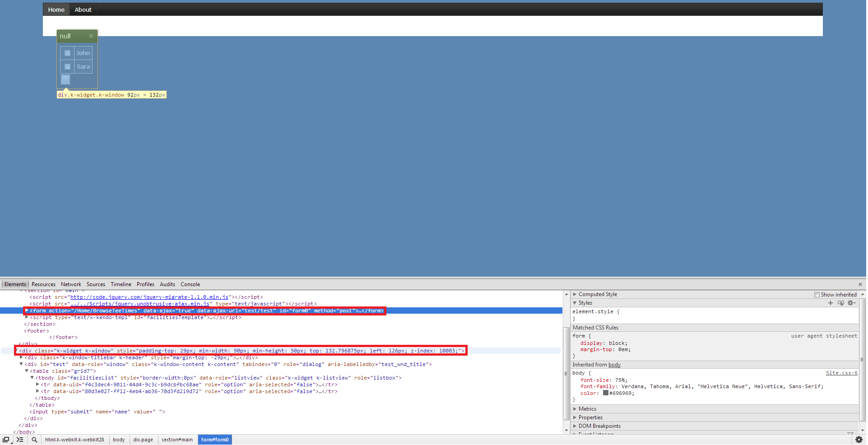Select the closing section tag line

coord(40,324)
